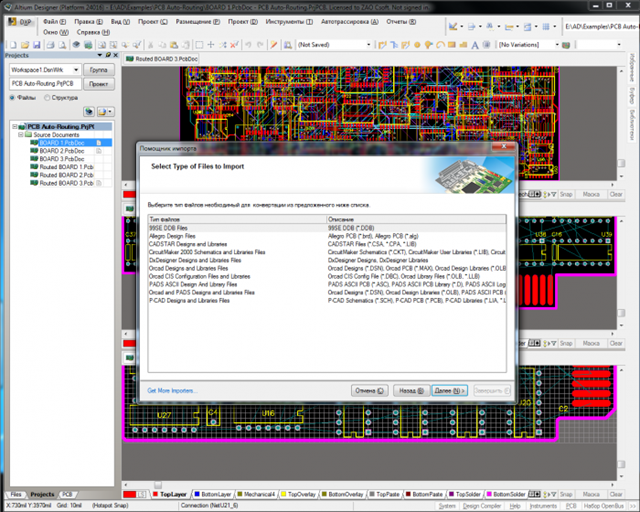Open the Projects panel options arrow
Image resolution: width=640 pixels, height=512 pixels.
tap(100, 55)
